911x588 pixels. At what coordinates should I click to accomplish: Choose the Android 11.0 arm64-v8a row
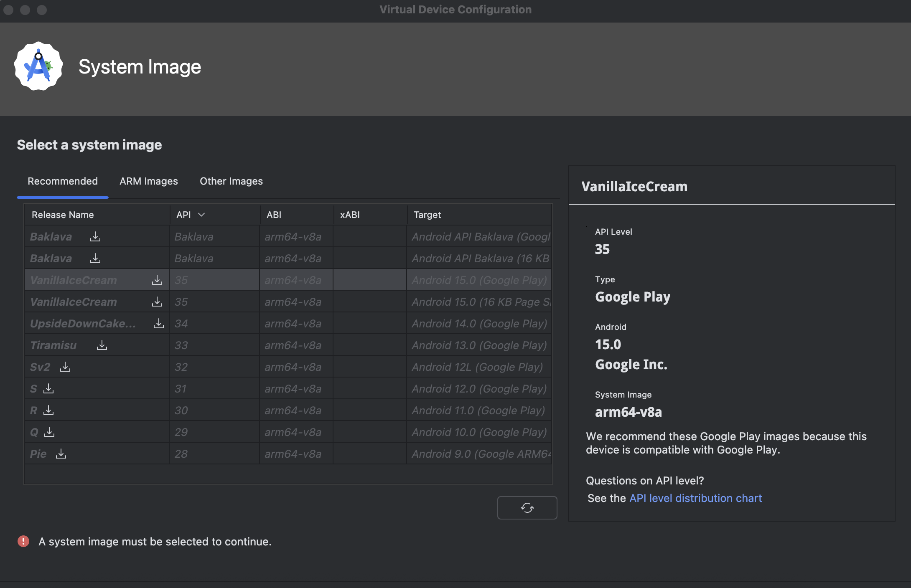pos(293,411)
